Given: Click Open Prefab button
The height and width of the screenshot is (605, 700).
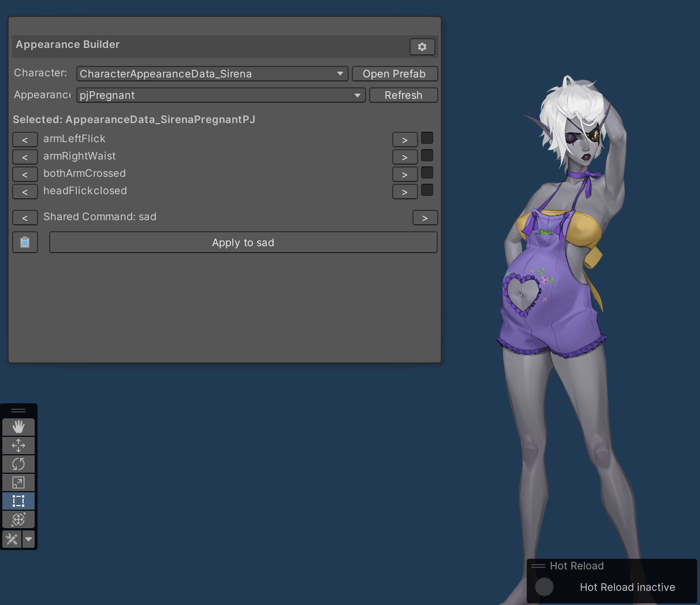Looking at the screenshot, I should tap(394, 74).
